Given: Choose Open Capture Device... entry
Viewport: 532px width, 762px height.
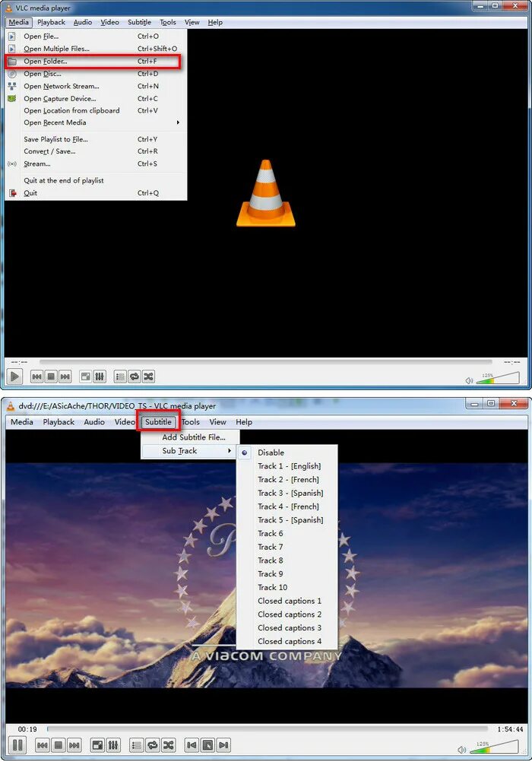Looking at the screenshot, I should point(96,99).
